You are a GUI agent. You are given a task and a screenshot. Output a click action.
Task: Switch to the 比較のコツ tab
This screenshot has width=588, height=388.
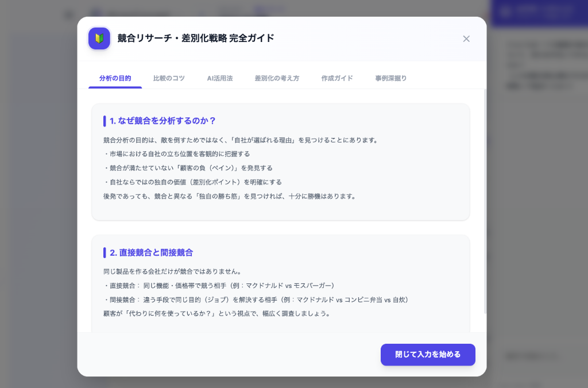point(169,78)
